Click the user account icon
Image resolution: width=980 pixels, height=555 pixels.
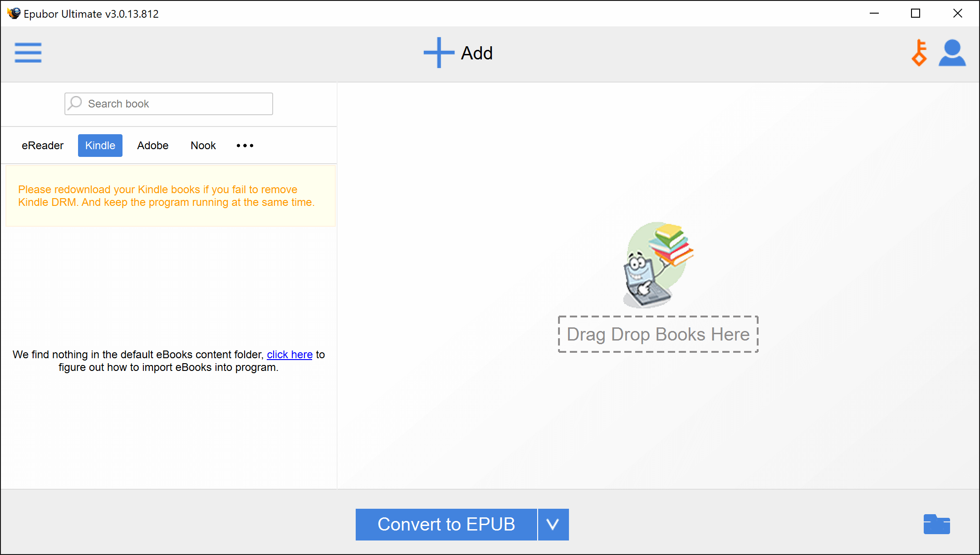point(952,53)
